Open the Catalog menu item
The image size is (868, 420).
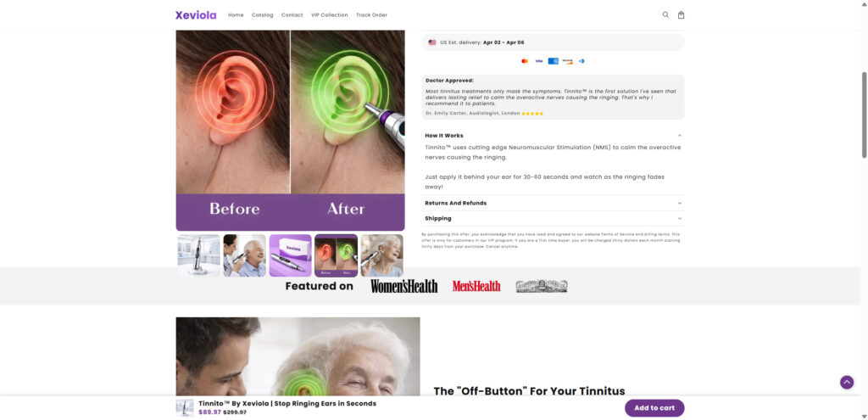(263, 15)
